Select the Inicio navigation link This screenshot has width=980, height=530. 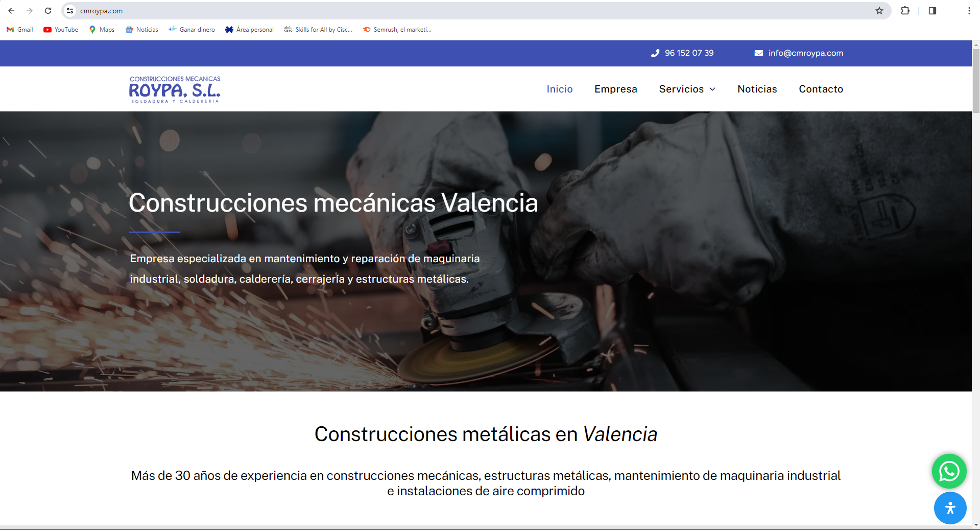click(560, 89)
